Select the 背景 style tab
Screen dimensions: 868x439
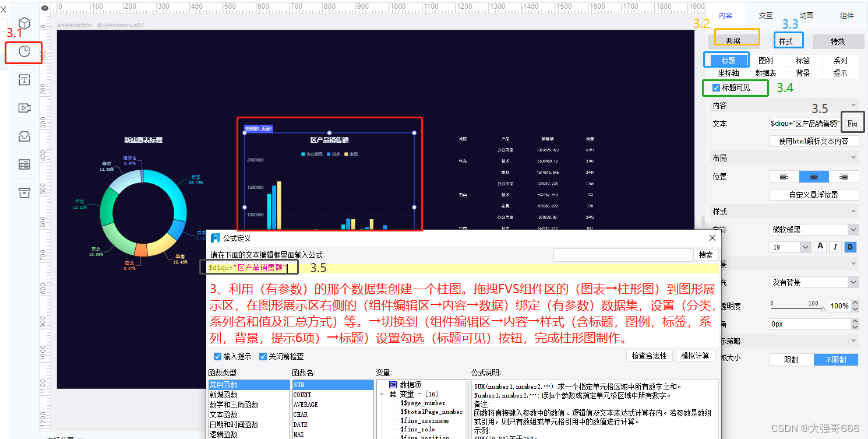point(803,73)
